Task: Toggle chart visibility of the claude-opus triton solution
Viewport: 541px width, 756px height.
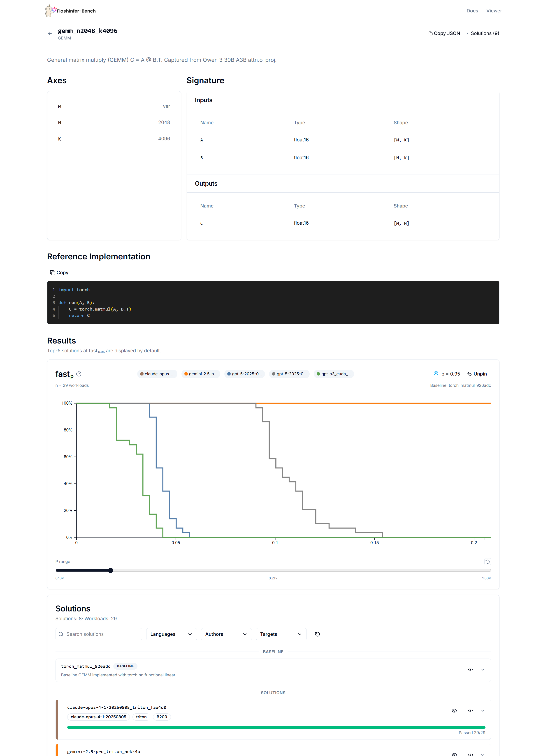Action: click(x=454, y=711)
